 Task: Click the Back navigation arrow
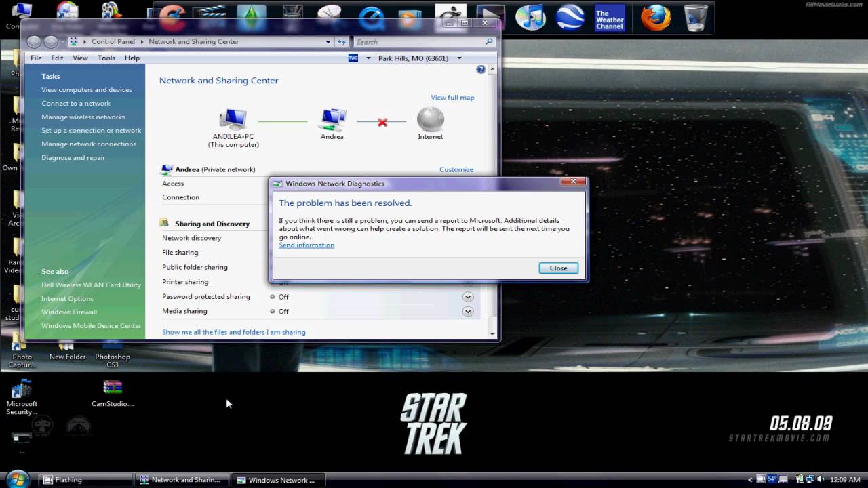coord(34,42)
